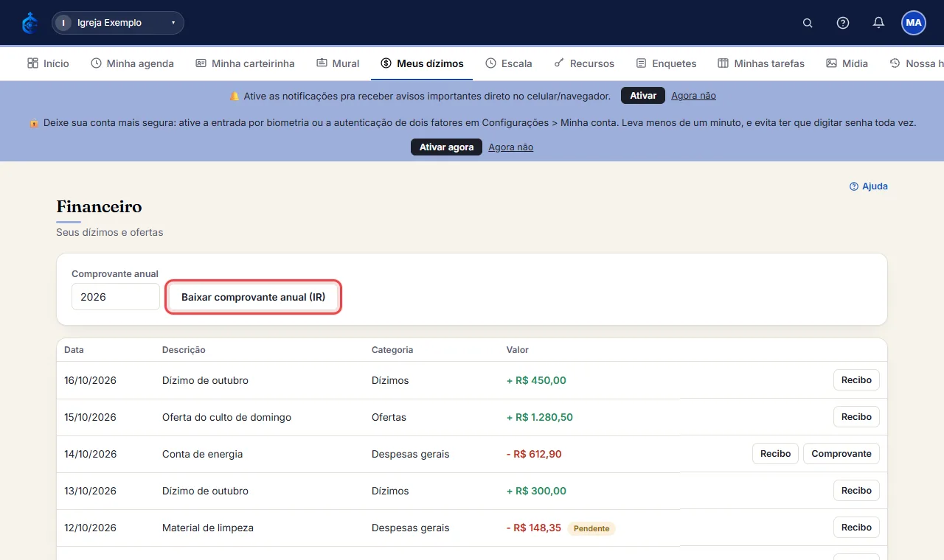Open Recibo for Material de limpeza
Screen dimensions: 944x560
point(856,528)
